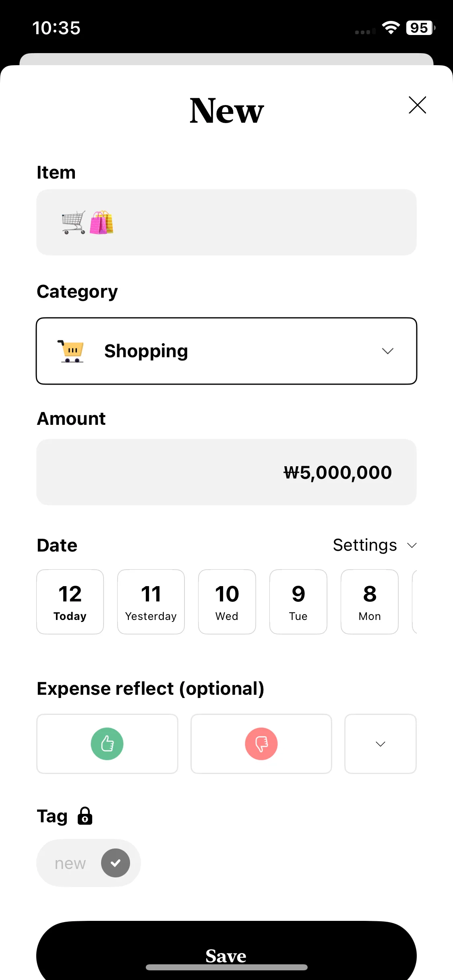Choose the 10 Wed date tab
This screenshot has height=980, width=453.
tap(227, 602)
